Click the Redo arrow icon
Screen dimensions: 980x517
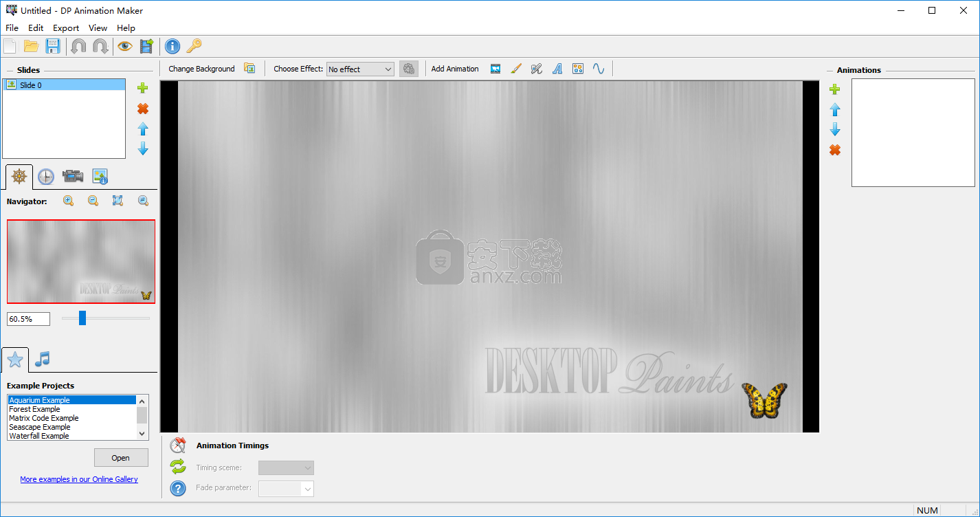100,46
